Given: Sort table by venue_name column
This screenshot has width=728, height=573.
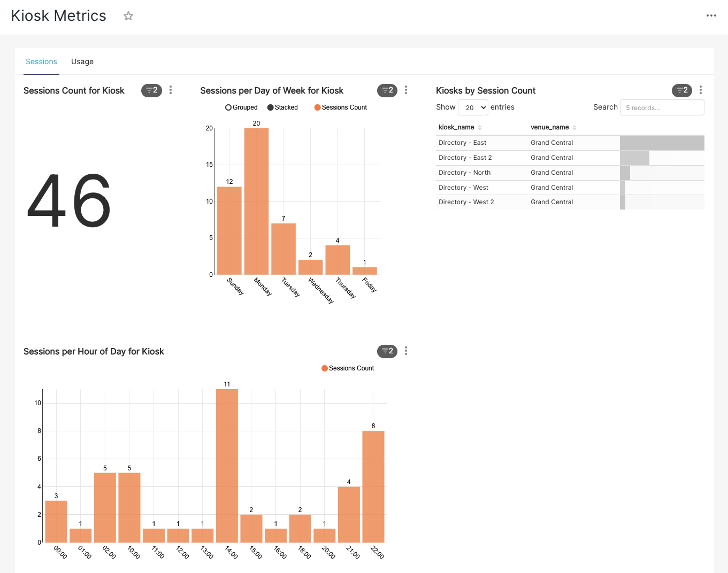Looking at the screenshot, I should point(553,127).
